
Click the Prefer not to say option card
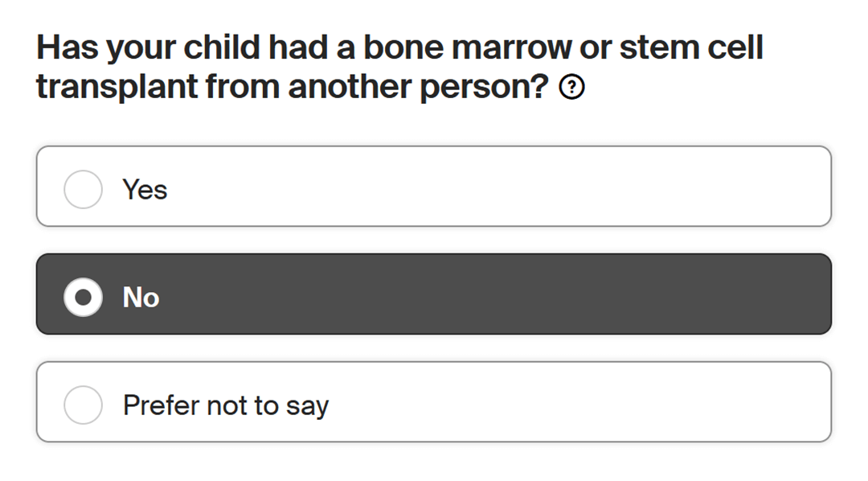482,402
